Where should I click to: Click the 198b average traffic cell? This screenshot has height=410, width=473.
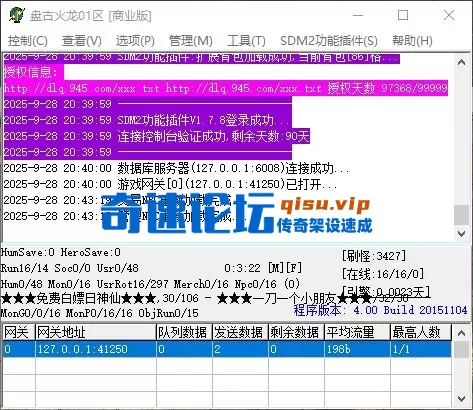tap(357, 349)
